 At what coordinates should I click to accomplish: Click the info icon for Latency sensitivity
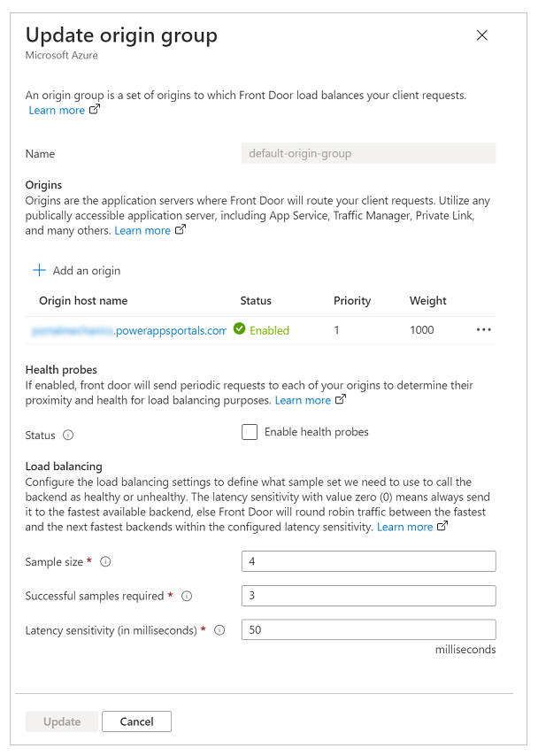[219, 629]
